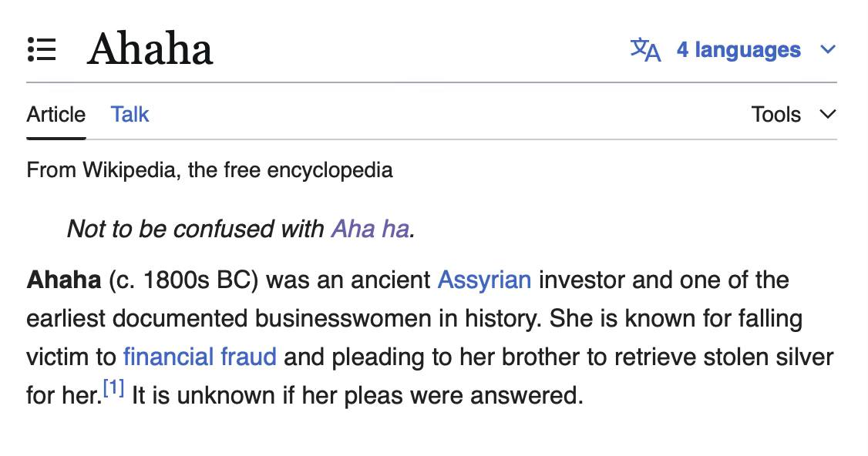The width and height of the screenshot is (868, 456).
Task: Click the Ahaha page title heading
Action: (x=150, y=49)
